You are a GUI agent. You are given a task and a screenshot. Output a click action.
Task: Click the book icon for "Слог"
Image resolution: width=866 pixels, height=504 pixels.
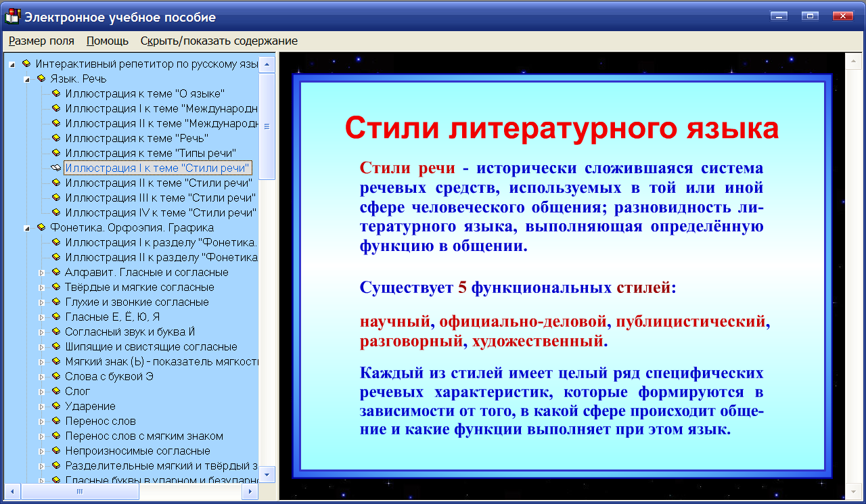click(54, 391)
